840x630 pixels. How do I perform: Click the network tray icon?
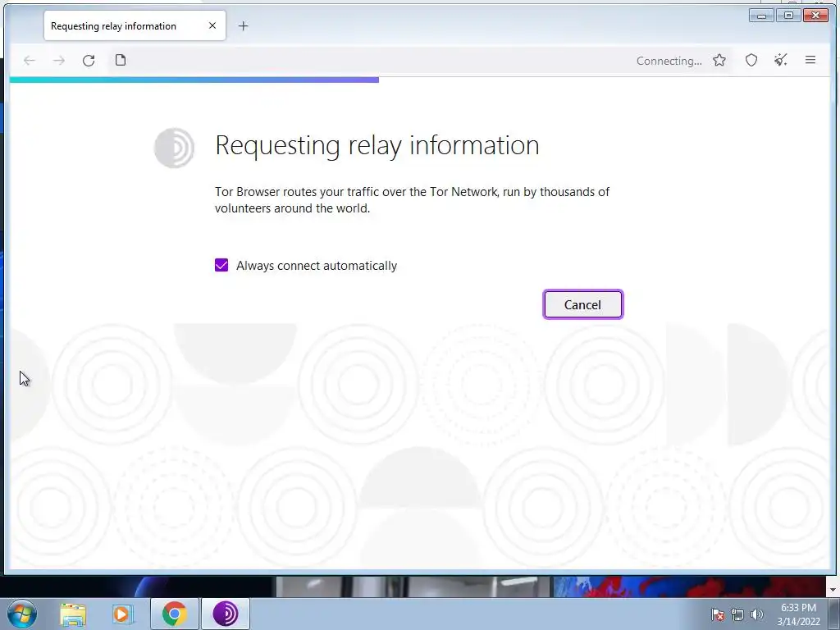point(737,614)
